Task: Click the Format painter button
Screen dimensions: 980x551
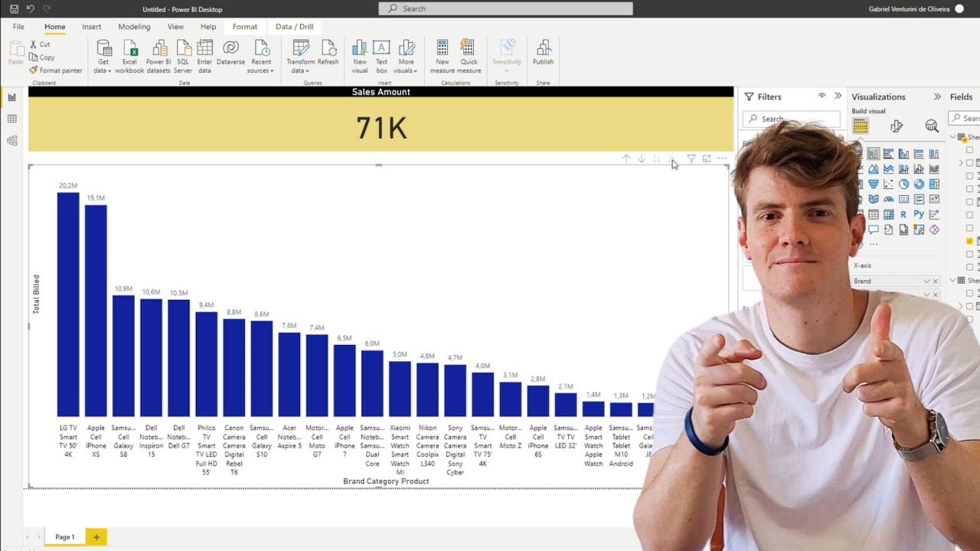Action: tap(56, 70)
